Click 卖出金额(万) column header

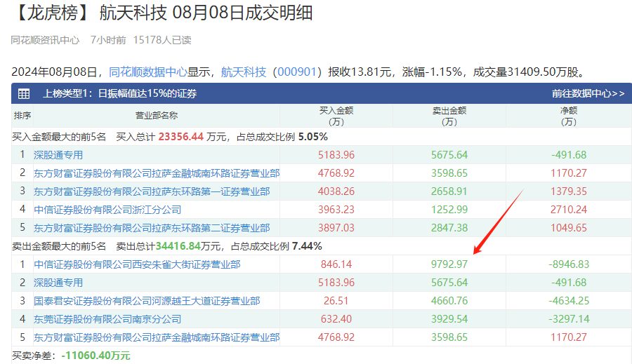coord(449,116)
